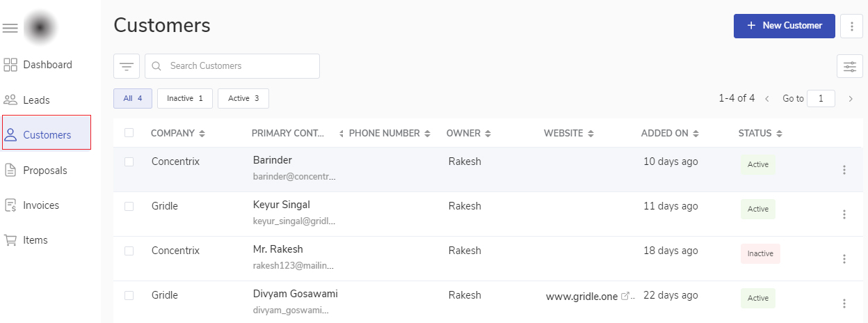Open row actions for Keyur Singal

(x=844, y=214)
